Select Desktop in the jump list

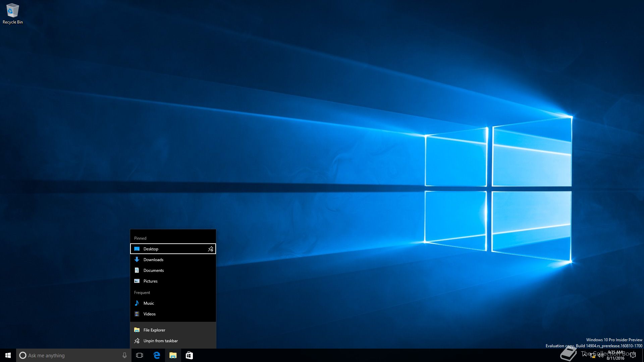coord(173,249)
